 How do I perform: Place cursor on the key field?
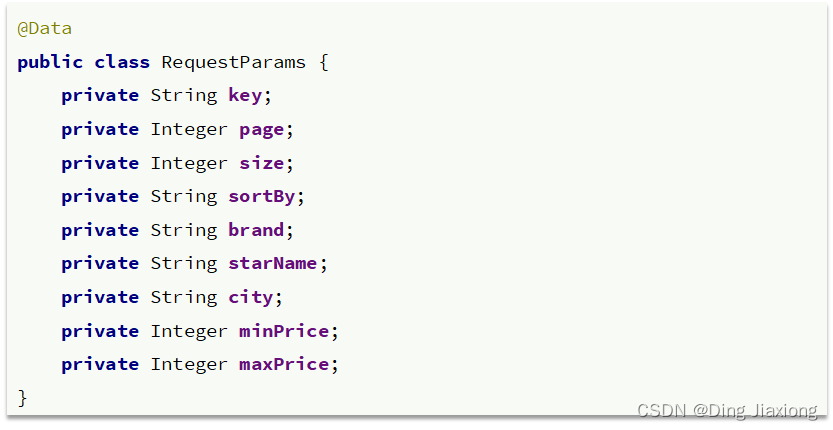[x=245, y=96]
